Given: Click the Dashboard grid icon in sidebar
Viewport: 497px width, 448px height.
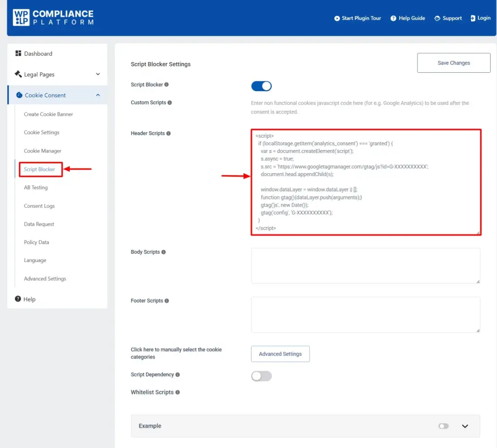Looking at the screenshot, I should 19,53.
